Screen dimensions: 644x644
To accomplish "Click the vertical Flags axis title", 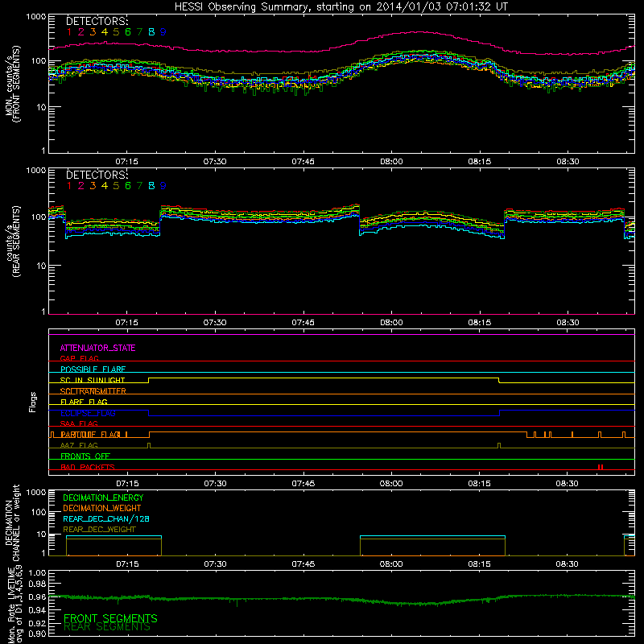I will [x=33, y=402].
